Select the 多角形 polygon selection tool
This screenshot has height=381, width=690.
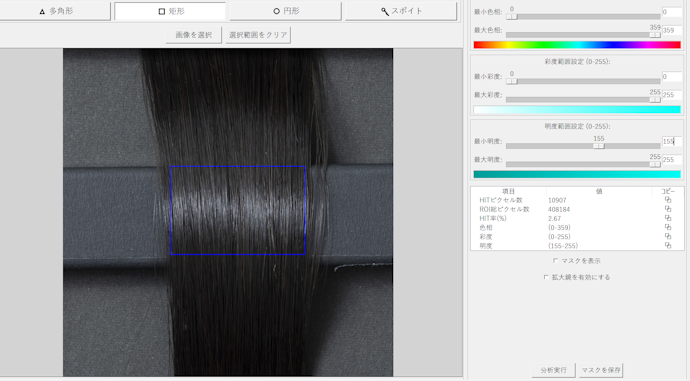(55, 11)
